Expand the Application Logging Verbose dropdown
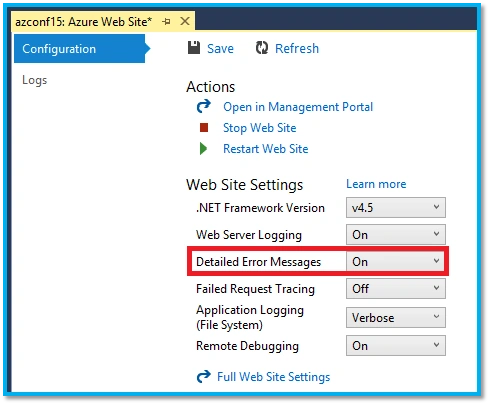The image size is (490, 405). (396, 317)
